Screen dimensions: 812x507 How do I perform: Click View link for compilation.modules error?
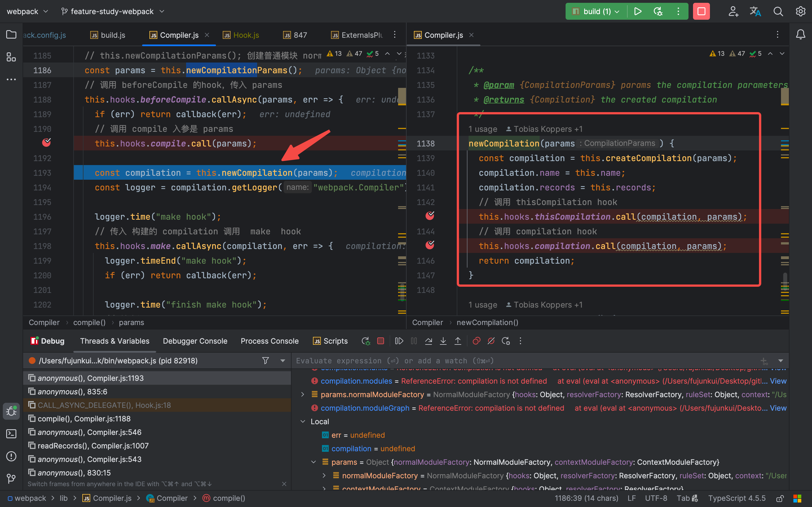tap(778, 381)
